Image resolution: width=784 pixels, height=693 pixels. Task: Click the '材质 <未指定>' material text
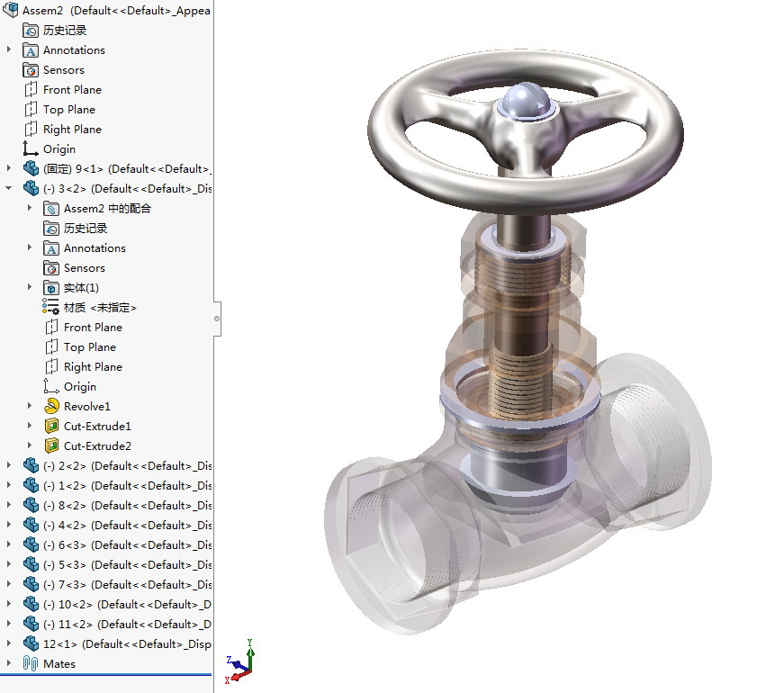[100, 308]
